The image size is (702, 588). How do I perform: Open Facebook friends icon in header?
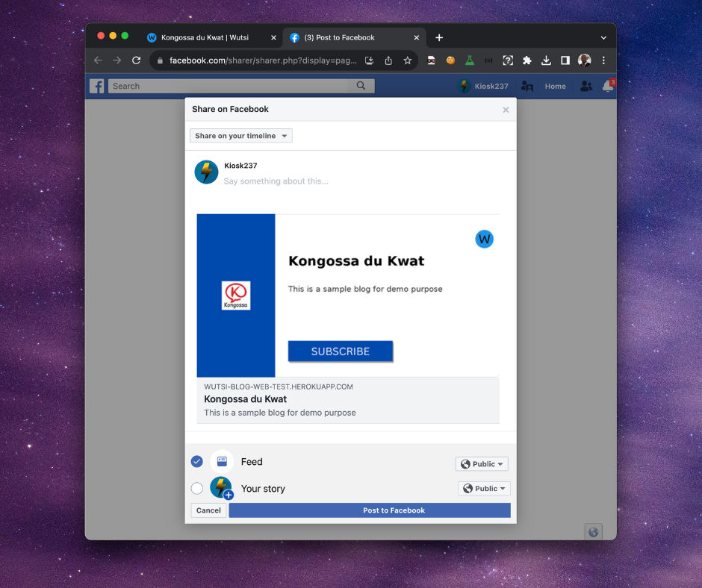pyautogui.click(x=586, y=86)
